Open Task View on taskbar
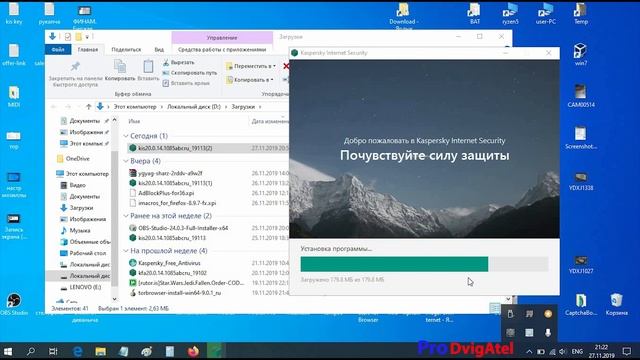The width and height of the screenshot is (640, 360). click(53, 351)
